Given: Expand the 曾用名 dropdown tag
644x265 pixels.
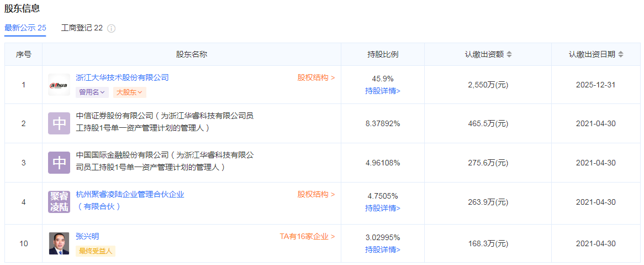Looking at the screenshot, I should (x=92, y=92).
